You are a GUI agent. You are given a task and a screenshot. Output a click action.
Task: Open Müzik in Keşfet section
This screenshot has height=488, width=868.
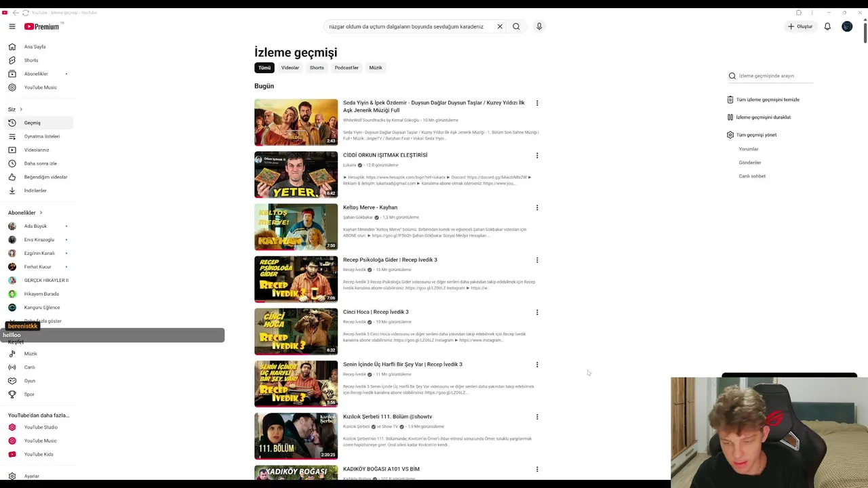(38, 354)
